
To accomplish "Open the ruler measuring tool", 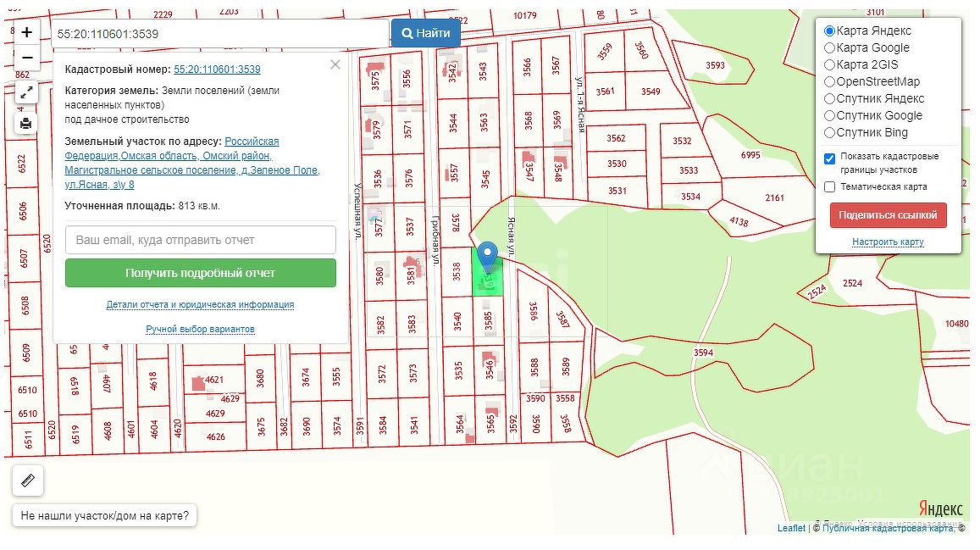I will pyautogui.click(x=28, y=481).
